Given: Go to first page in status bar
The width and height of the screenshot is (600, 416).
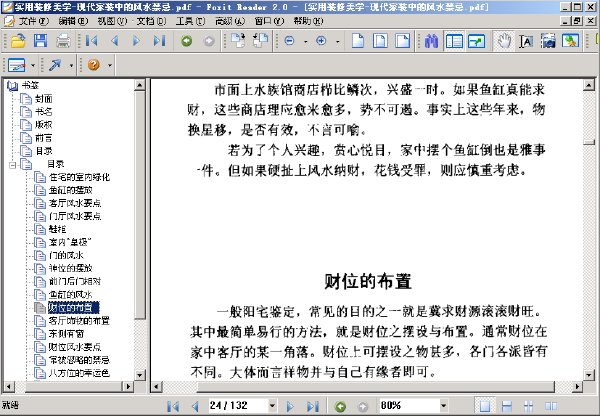Looking at the screenshot, I should click(x=173, y=406).
